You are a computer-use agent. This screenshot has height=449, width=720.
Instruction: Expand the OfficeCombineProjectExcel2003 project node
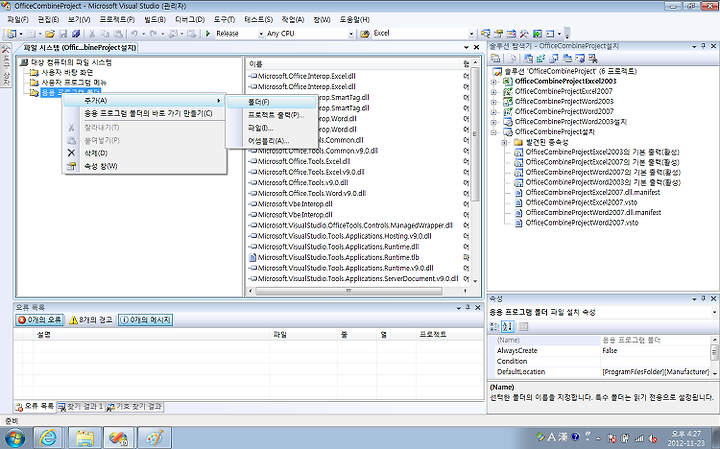click(494, 82)
